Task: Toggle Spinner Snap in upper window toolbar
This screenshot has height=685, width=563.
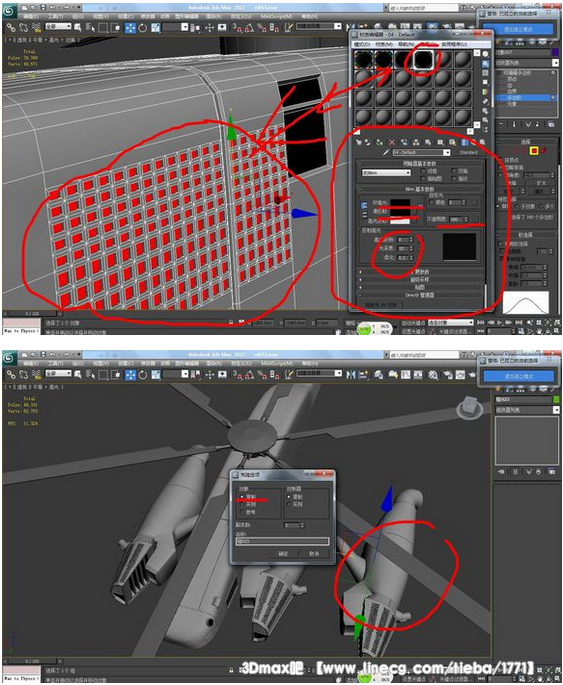Action: coord(274,28)
